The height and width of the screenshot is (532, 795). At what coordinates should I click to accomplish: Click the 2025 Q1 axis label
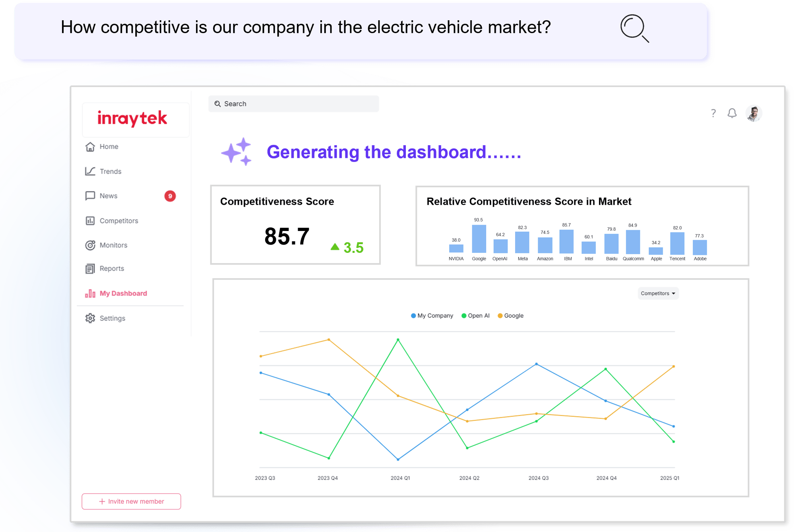[669, 478]
